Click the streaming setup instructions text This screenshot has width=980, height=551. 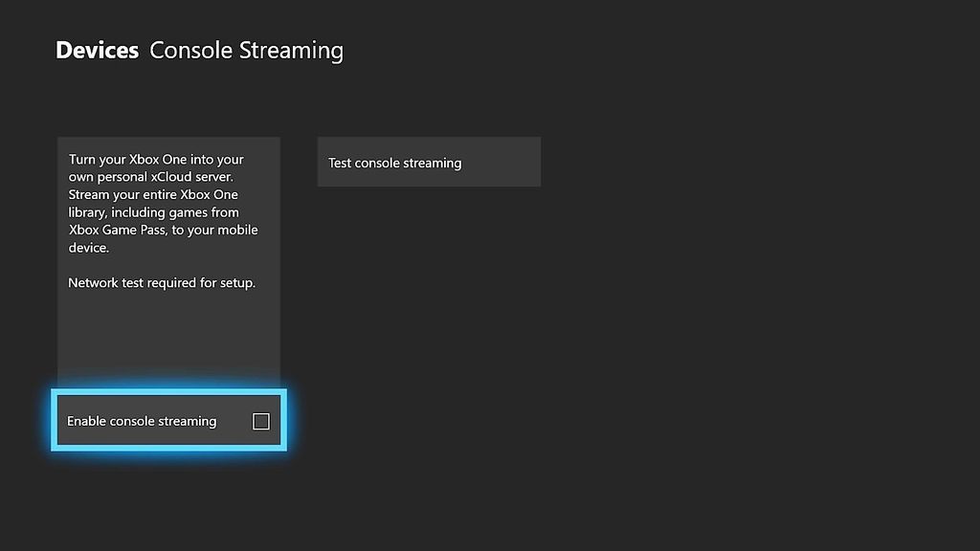click(x=160, y=283)
